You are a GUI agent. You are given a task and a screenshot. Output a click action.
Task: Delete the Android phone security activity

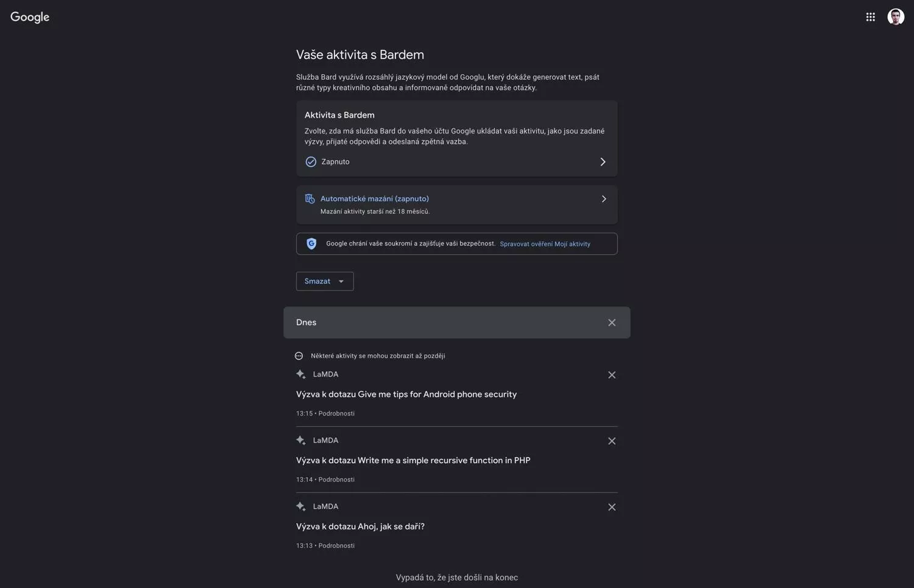[x=611, y=375]
